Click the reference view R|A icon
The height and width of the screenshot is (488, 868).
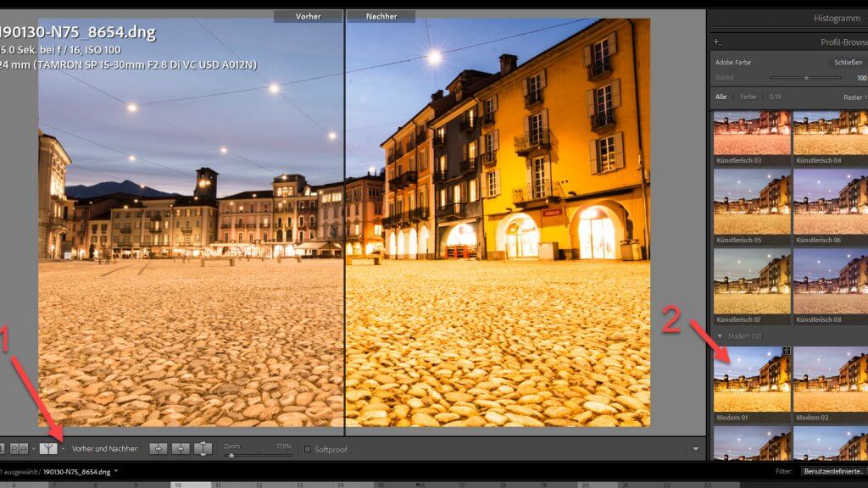tap(20, 448)
